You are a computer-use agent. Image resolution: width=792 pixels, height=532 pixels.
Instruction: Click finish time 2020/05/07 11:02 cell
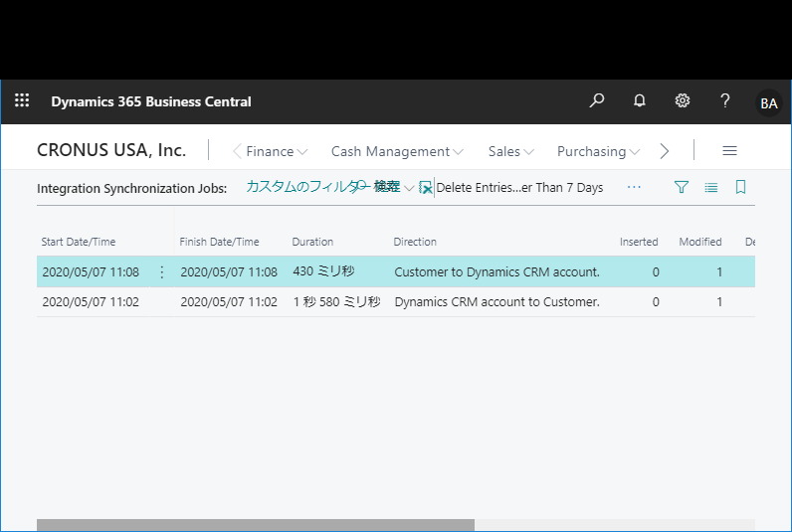(x=229, y=302)
